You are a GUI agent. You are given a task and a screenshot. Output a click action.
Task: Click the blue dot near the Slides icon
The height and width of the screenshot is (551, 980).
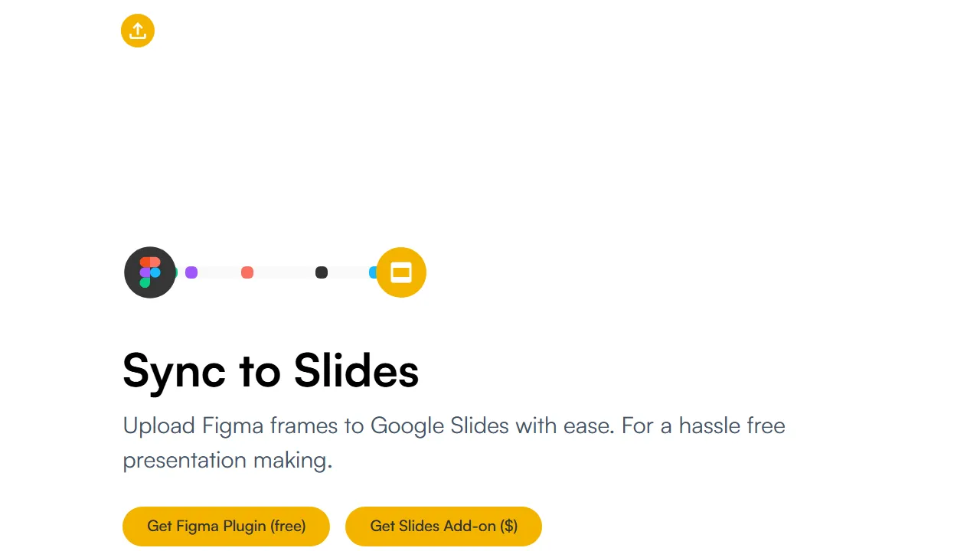(373, 272)
